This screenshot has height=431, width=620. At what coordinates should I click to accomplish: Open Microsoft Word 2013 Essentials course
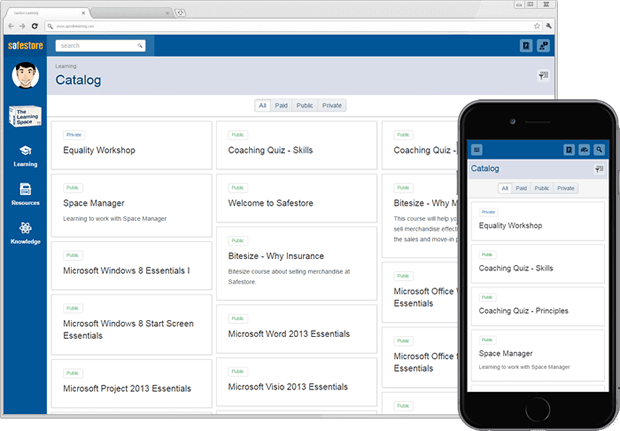pos(297,329)
